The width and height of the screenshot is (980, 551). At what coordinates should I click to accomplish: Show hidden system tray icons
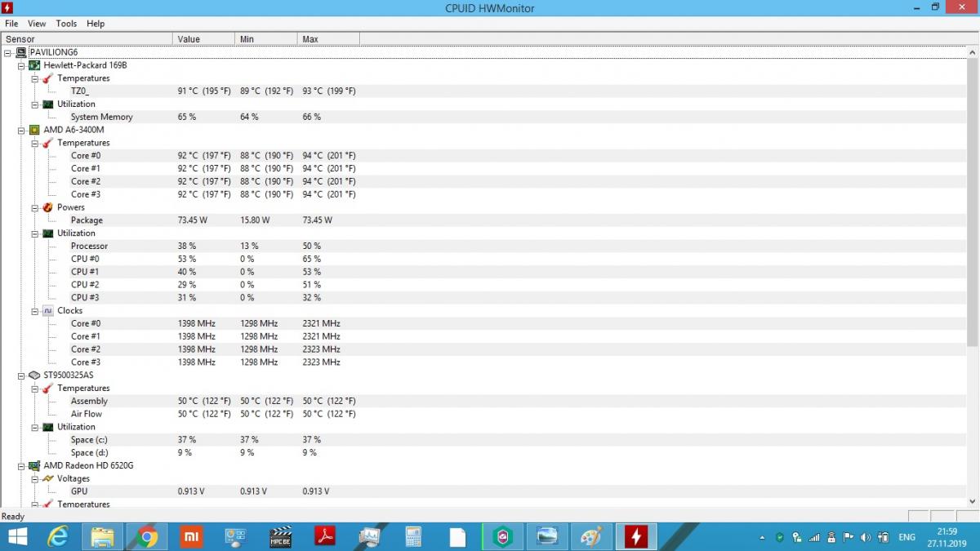coord(763,537)
